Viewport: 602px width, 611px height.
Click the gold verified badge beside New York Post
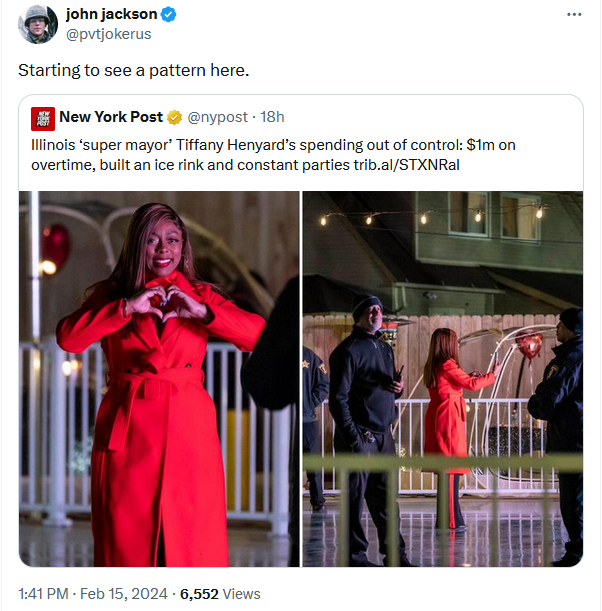coord(174,117)
